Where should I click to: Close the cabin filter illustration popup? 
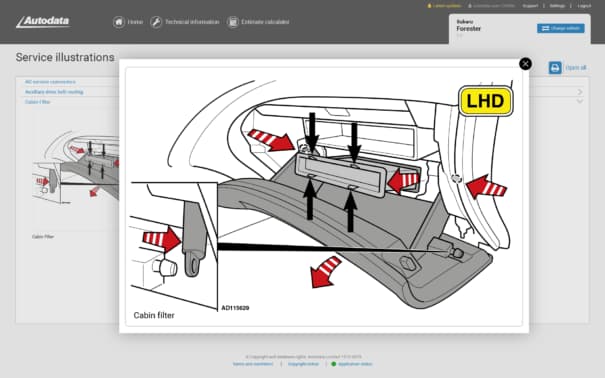coord(525,64)
